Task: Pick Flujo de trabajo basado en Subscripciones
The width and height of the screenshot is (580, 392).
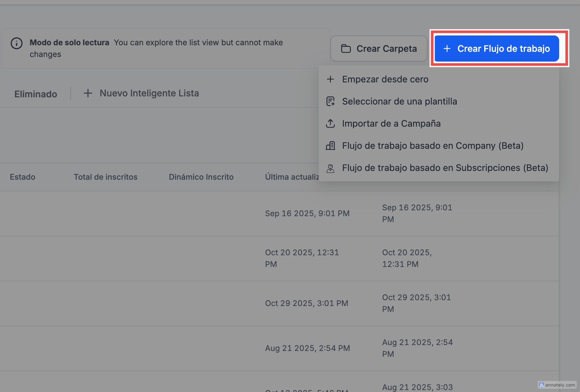Action: point(445,168)
